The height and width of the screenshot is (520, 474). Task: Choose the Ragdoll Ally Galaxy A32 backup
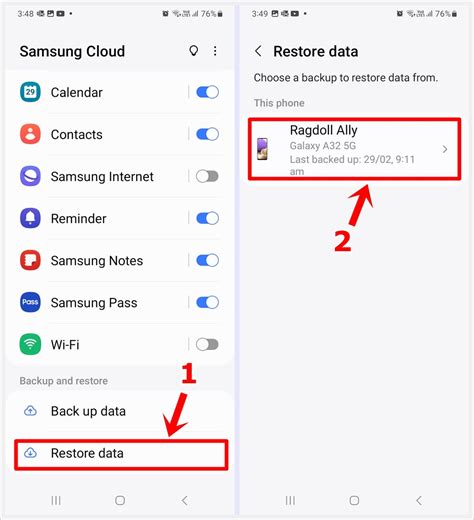pos(354,149)
